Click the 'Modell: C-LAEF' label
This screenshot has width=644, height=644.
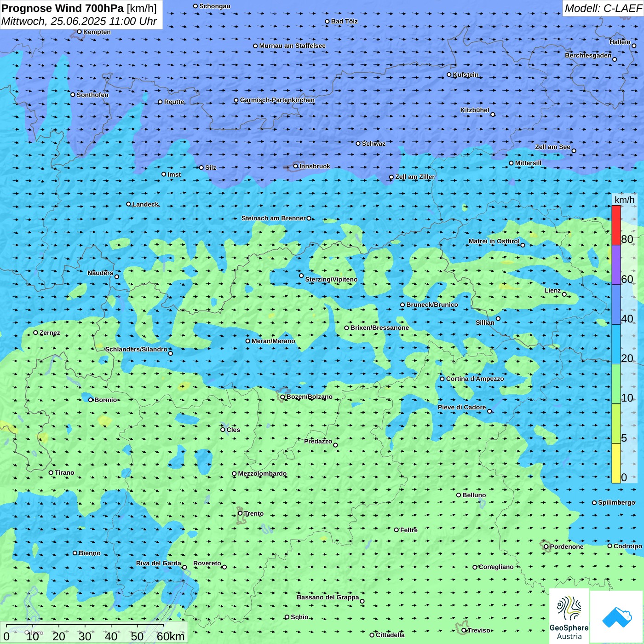coord(603,8)
